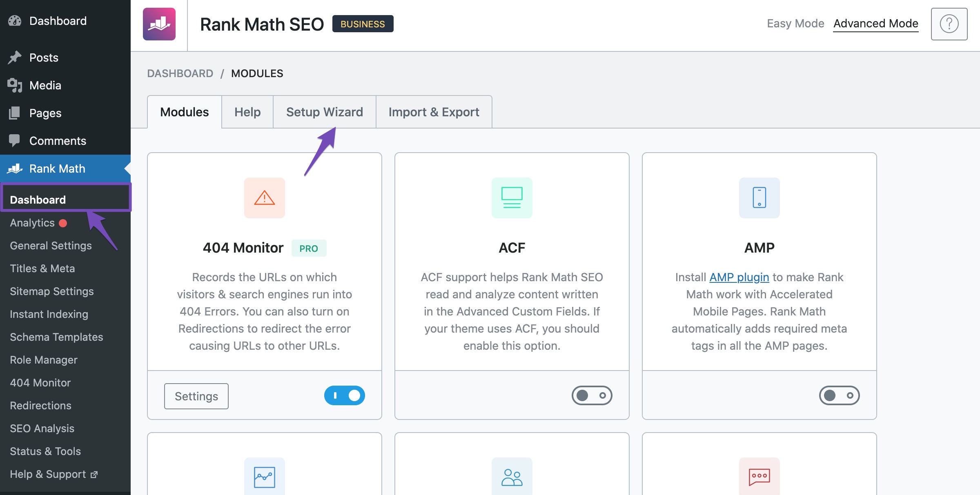Open Sitemap Settings in sidebar

tap(51, 291)
